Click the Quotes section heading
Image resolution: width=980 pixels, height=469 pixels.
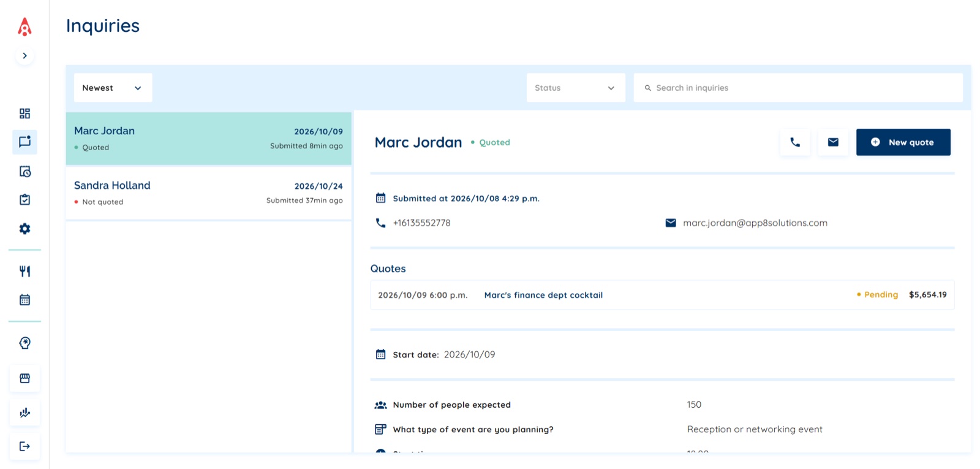pyautogui.click(x=388, y=269)
